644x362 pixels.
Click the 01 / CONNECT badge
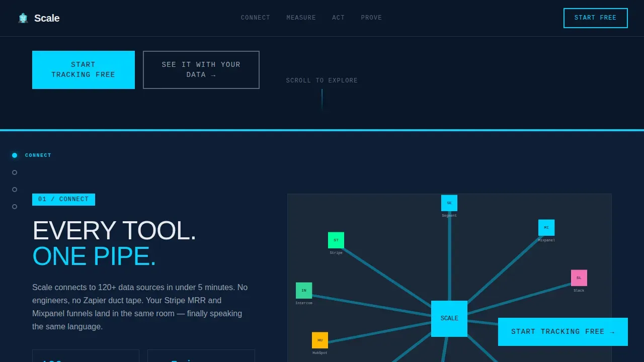pyautogui.click(x=63, y=200)
